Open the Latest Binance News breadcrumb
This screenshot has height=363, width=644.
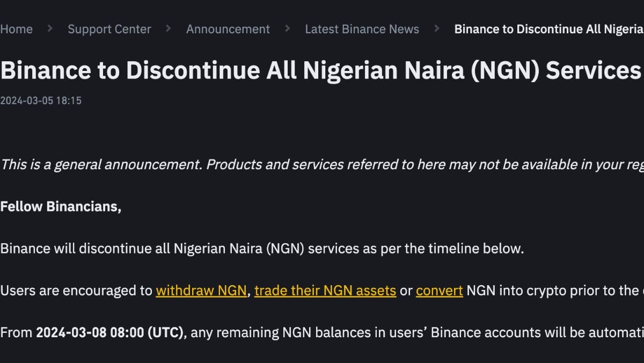point(362,29)
